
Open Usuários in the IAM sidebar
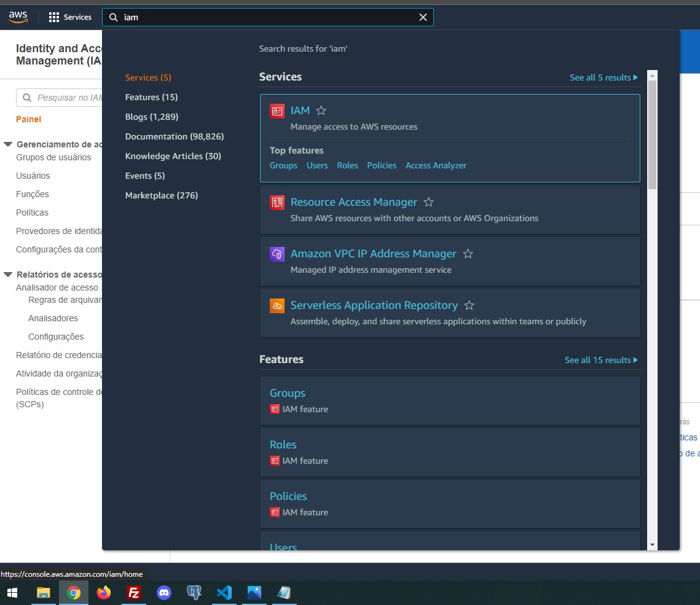point(33,176)
